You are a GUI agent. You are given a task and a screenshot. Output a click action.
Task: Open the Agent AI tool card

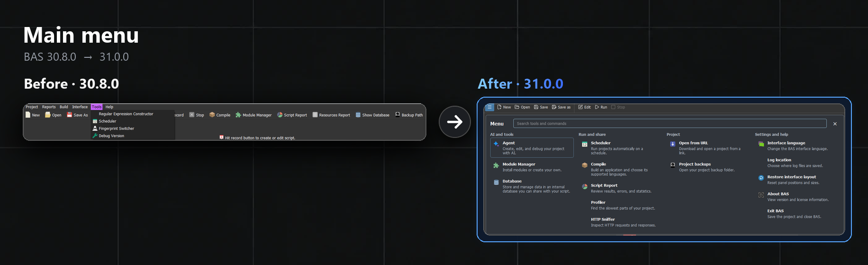532,147
